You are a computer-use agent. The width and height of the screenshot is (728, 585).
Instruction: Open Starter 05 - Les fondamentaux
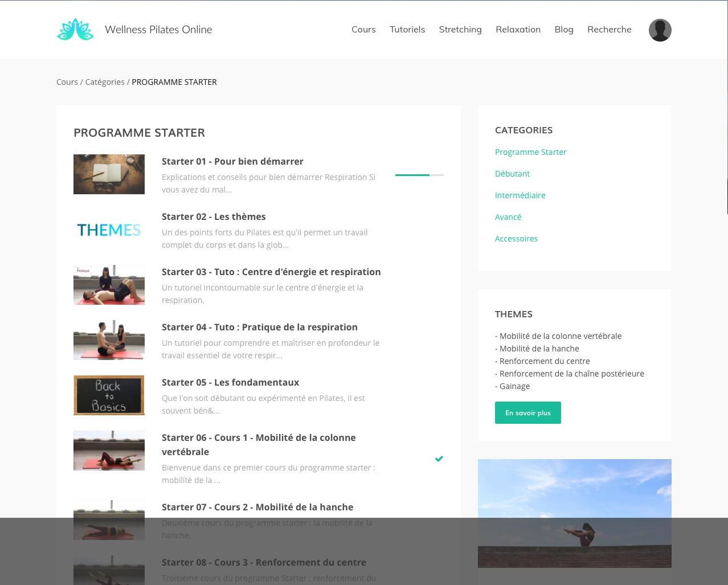coord(230,382)
